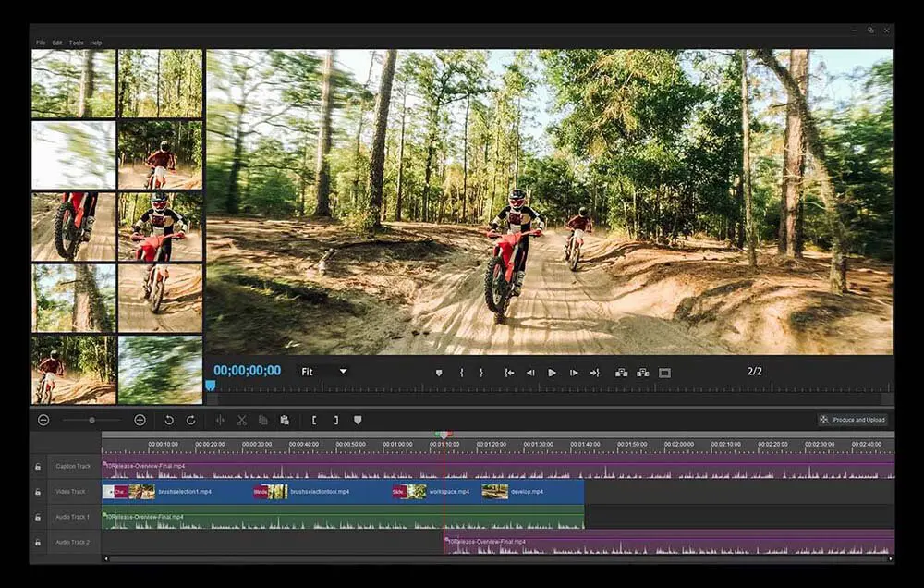Click the insert clip icon

[x=621, y=373]
